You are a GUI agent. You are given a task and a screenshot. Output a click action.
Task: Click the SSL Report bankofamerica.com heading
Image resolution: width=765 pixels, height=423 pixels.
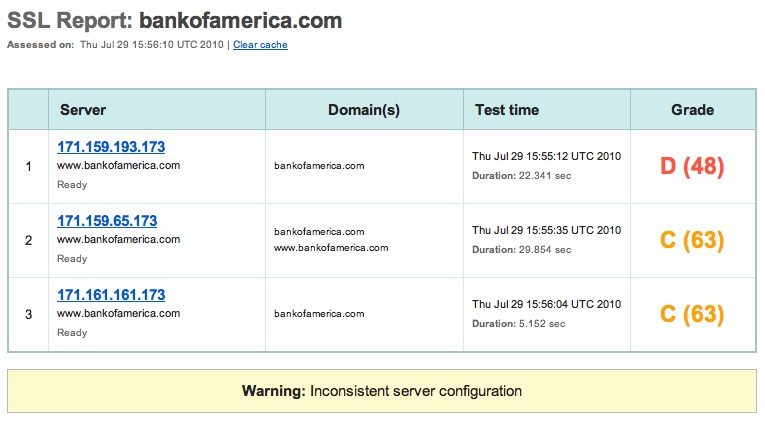click(x=175, y=20)
